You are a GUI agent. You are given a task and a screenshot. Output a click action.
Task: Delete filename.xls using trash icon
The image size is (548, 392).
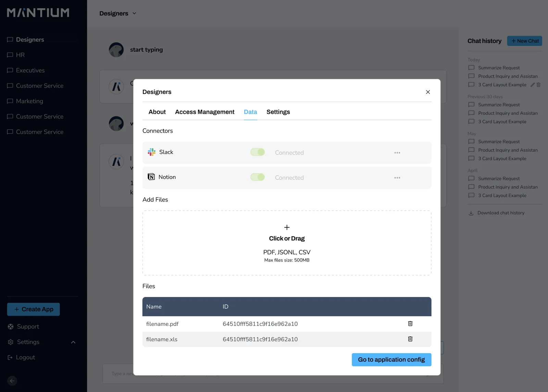coord(410,339)
